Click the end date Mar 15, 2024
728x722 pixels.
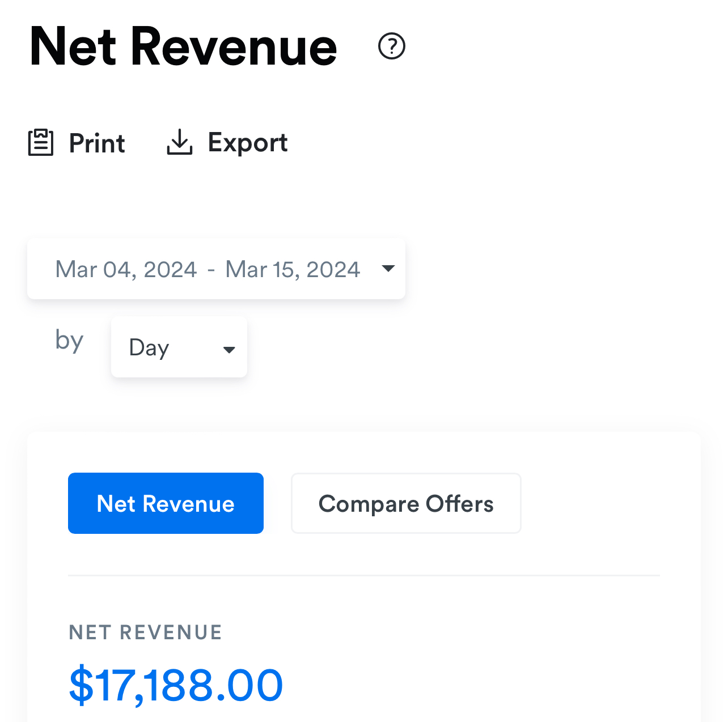[x=293, y=269]
